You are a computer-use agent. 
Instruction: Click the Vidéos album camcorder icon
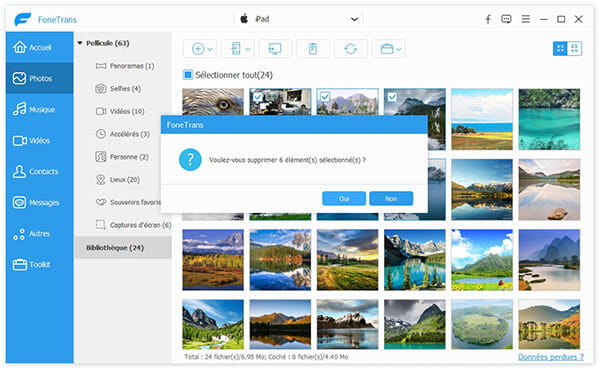tap(101, 111)
